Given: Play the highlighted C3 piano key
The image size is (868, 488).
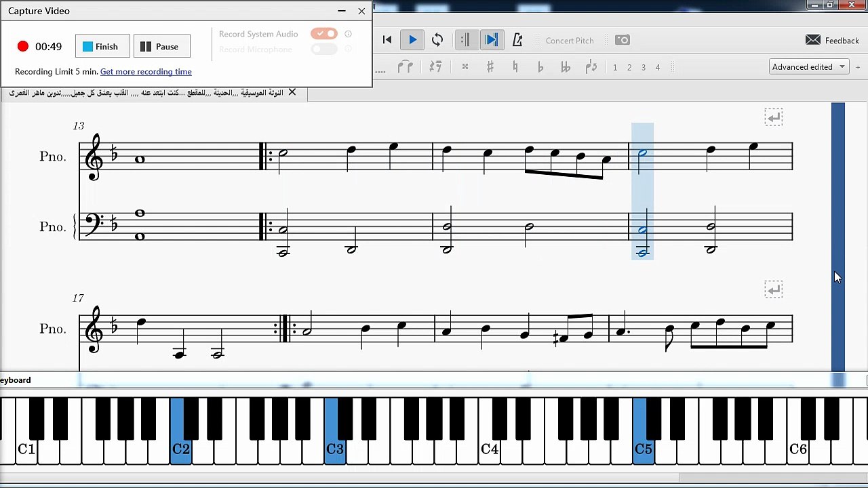Looking at the screenshot, I should coord(335,449).
